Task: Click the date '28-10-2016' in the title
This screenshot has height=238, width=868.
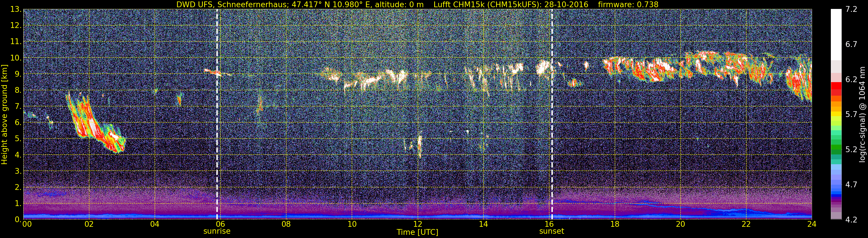Action: pyautogui.click(x=566, y=4)
